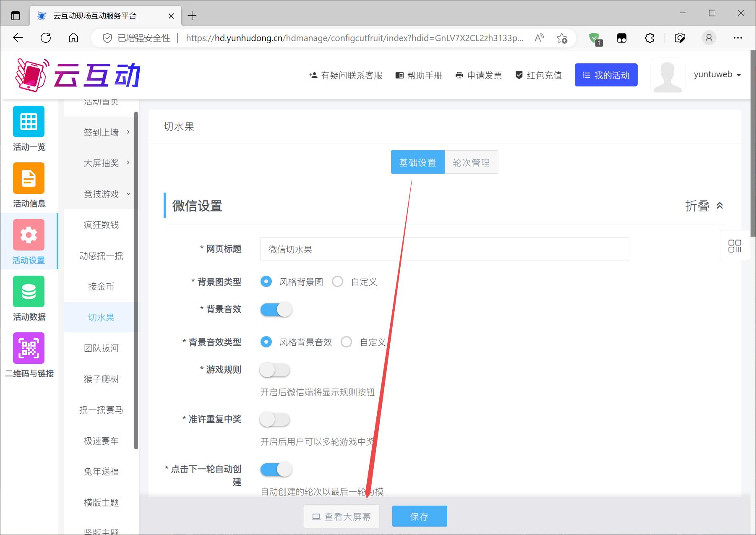Image resolution: width=756 pixels, height=535 pixels.
Task: Go back in the browser
Action: click(x=18, y=38)
